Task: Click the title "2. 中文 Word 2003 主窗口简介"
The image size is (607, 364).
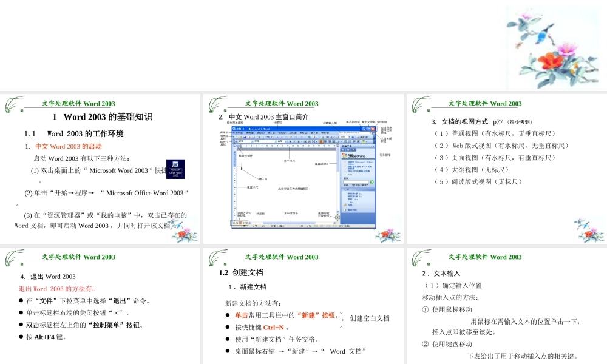Action: point(263,117)
